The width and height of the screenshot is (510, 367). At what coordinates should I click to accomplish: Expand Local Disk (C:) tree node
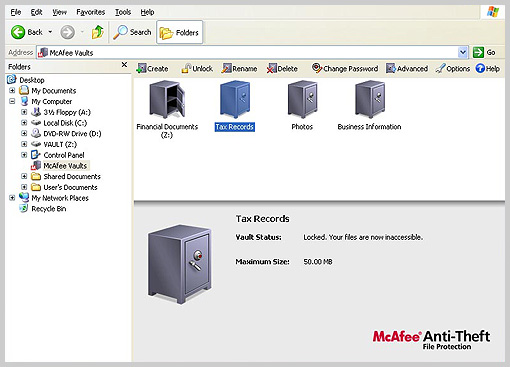click(24, 123)
